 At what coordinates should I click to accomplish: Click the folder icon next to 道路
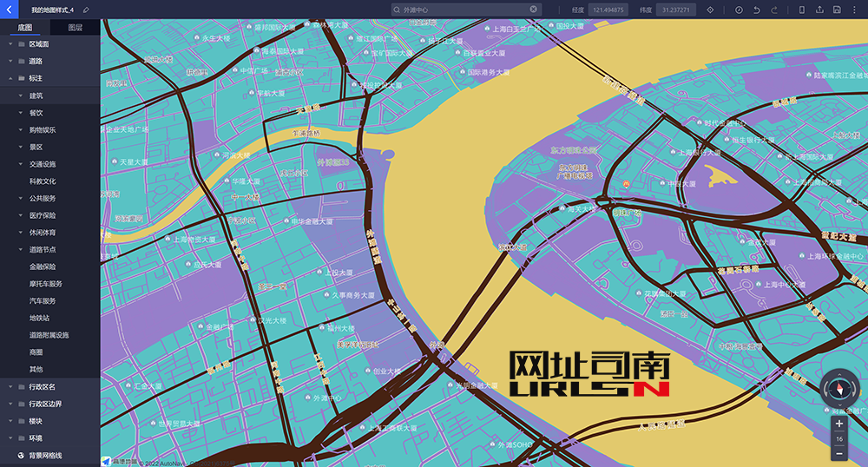pyautogui.click(x=22, y=62)
